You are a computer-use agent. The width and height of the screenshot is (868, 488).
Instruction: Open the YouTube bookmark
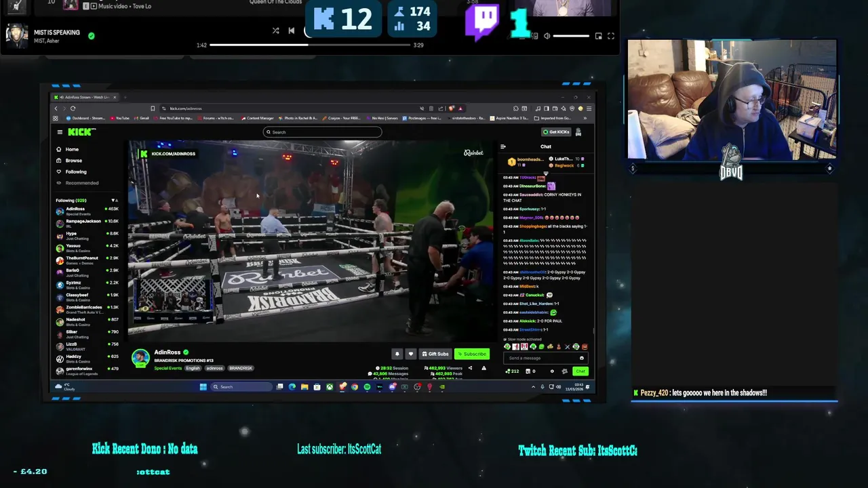tap(119, 118)
